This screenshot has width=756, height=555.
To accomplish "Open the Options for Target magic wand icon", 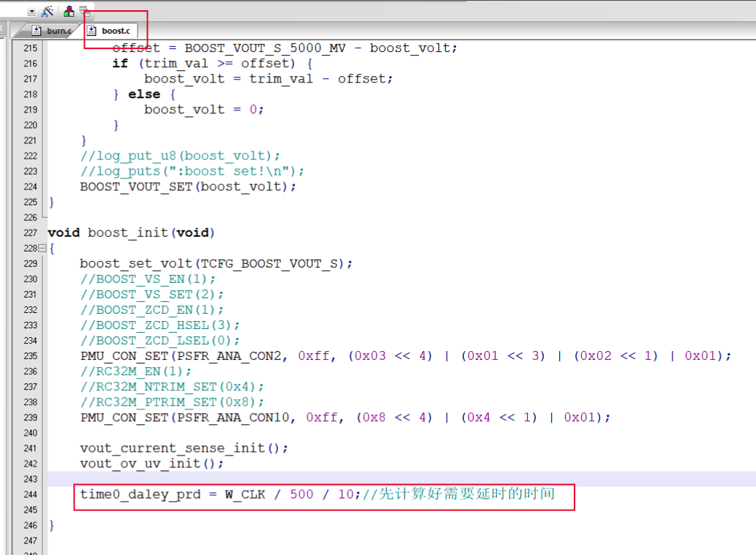I will click(48, 11).
